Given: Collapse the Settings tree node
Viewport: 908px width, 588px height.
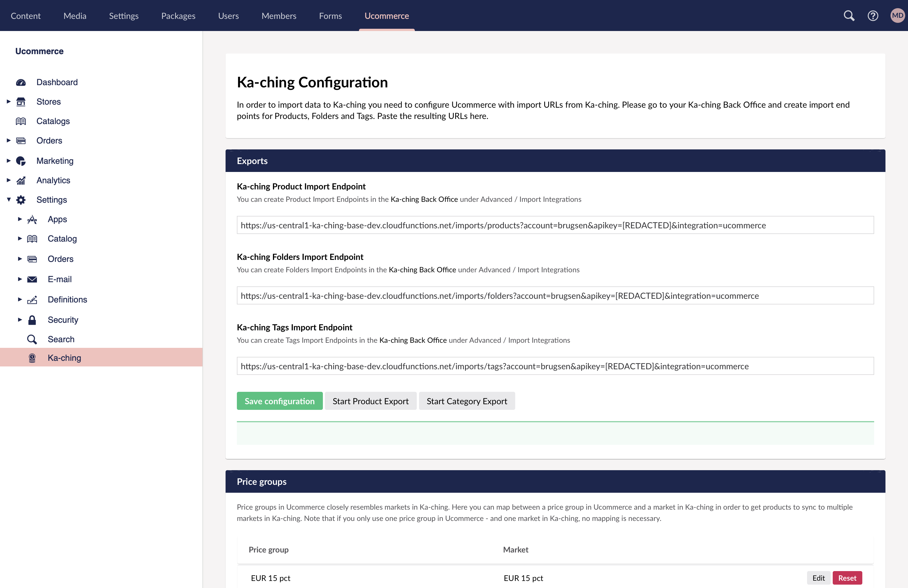Looking at the screenshot, I should click(x=8, y=200).
